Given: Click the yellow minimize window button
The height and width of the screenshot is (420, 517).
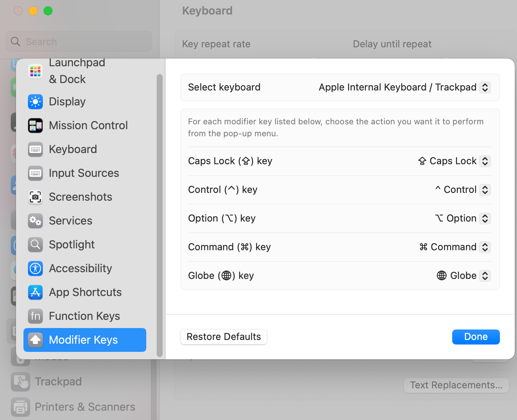Looking at the screenshot, I should pyautogui.click(x=33, y=11).
